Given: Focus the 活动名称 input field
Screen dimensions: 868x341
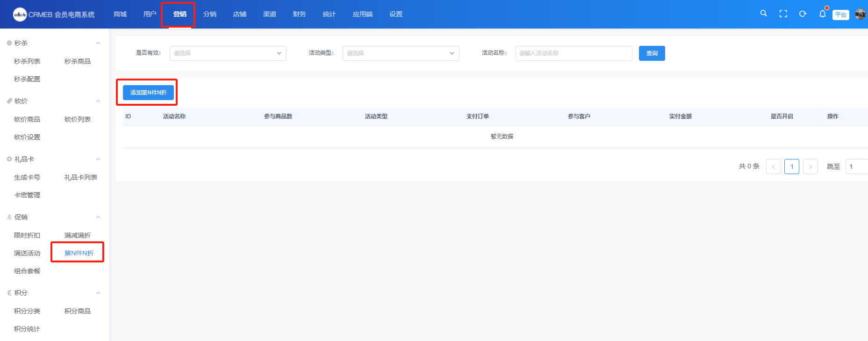Looking at the screenshot, I should [574, 53].
